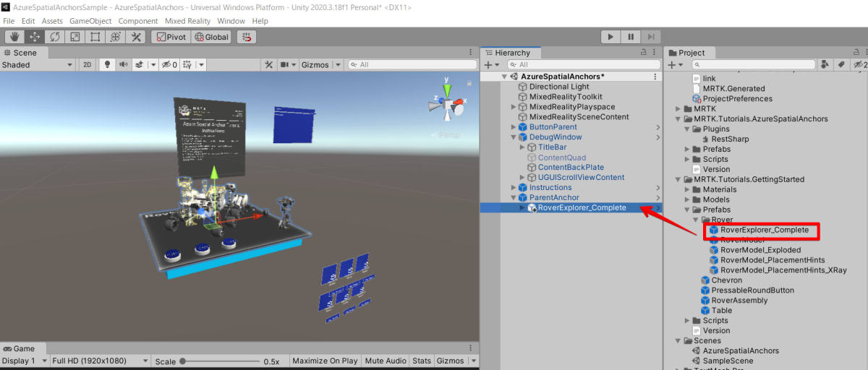Search by type in Project panel
The height and width of the screenshot is (370, 868).
[x=825, y=64]
